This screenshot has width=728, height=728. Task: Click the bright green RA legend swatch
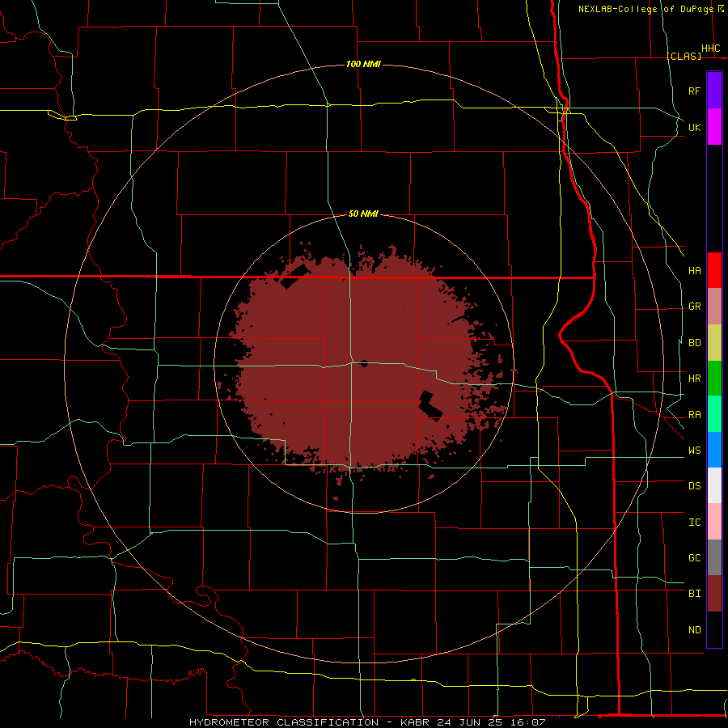click(714, 414)
